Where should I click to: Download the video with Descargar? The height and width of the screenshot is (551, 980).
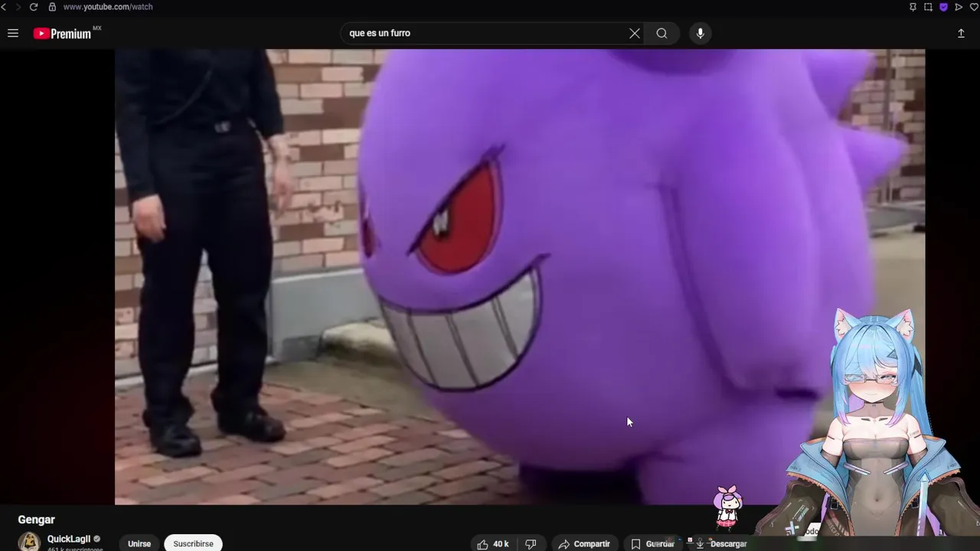[721, 543]
